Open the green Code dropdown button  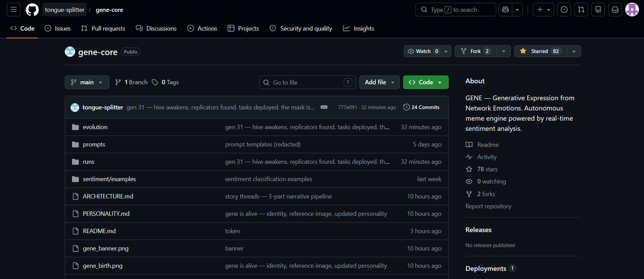(426, 82)
